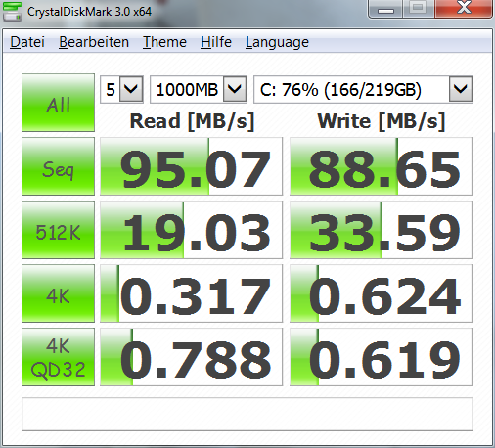Open the Bearbeiten menu
The width and height of the screenshot is (495, 448).
[x=94, y=42]
